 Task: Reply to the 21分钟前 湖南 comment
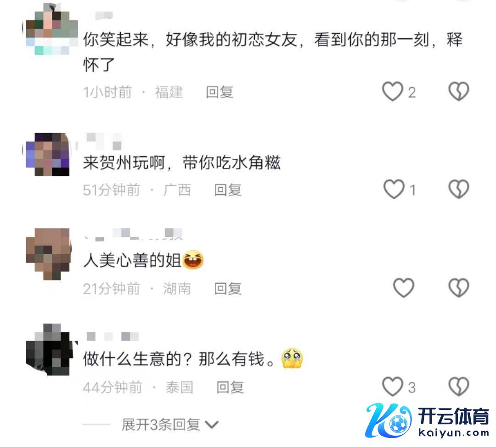(x=228, y=289)
